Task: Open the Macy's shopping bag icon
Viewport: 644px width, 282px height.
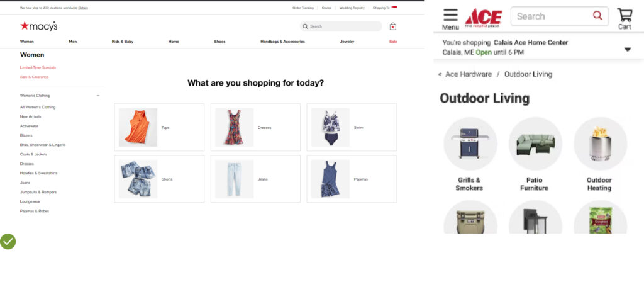Action: 393,26
